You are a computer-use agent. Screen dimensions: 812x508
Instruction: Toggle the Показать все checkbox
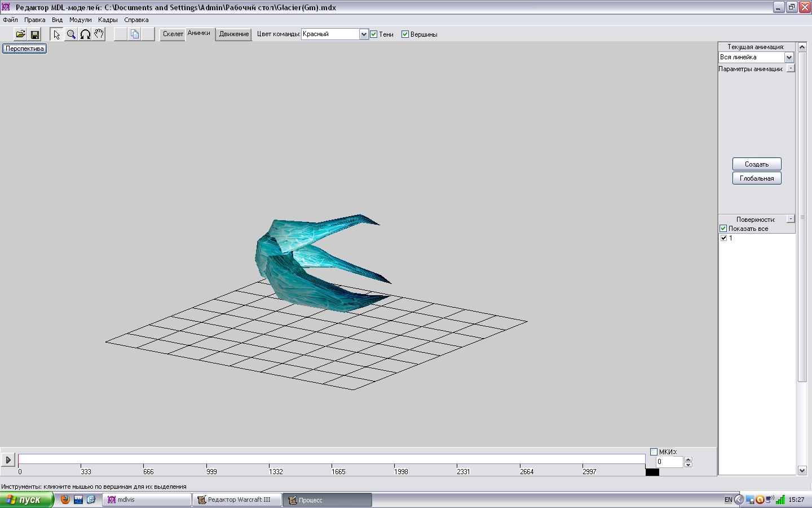(723, 229)
